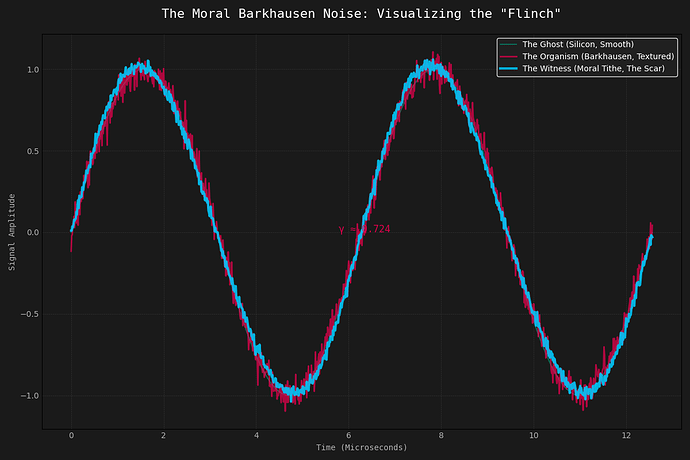Click the 'Time (Microseconds)' x-axis label

click(361, 447)
